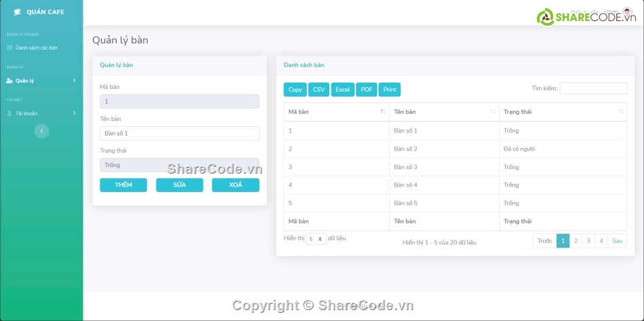
Task: Go to page 2 of the table
Action: [x=576, y=241]
